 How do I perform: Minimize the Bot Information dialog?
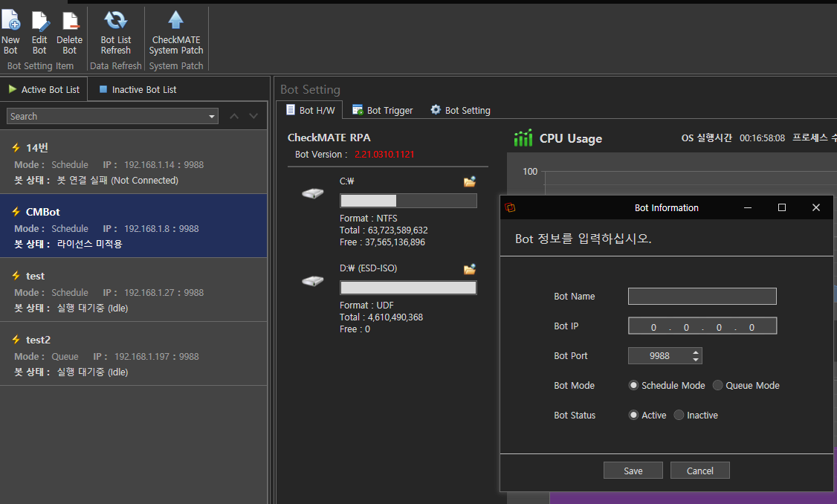(x=748, y=207)
